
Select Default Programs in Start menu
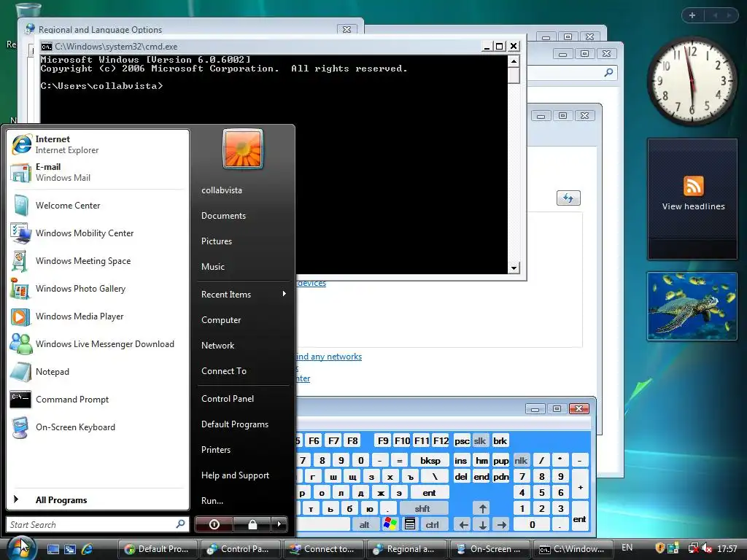243,424
